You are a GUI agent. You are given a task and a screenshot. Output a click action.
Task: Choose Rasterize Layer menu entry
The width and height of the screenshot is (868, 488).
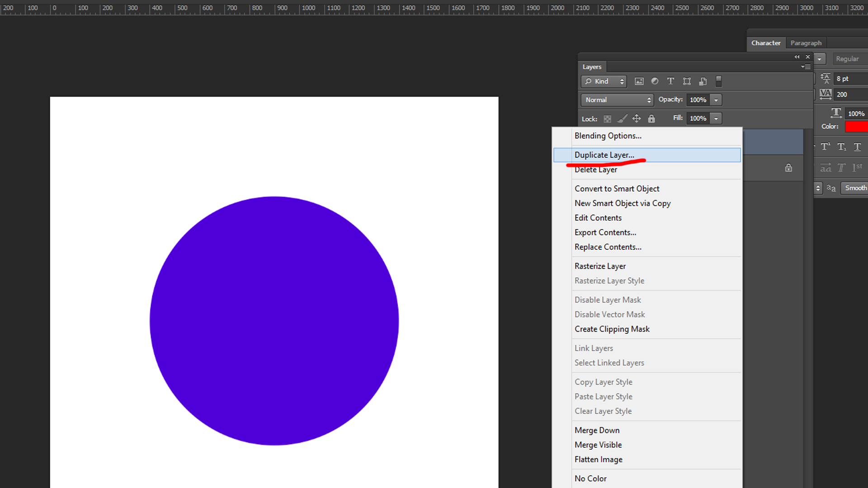[647, 266]
